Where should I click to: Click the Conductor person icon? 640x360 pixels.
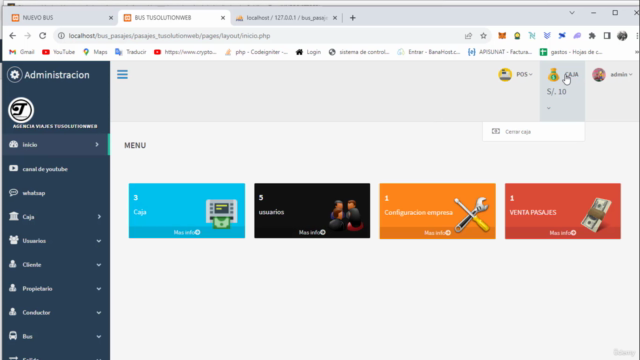coord(13,312)
